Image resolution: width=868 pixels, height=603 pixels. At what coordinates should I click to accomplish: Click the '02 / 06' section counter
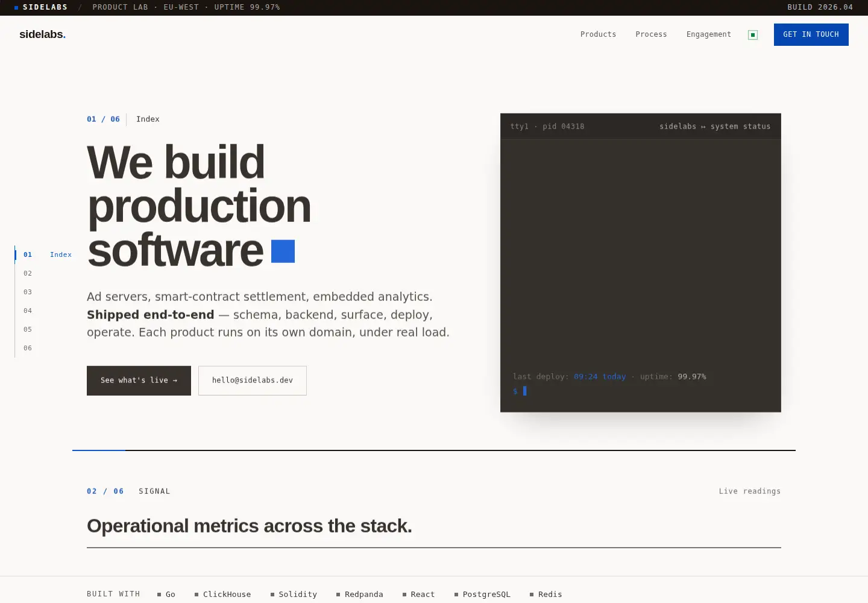point(105,491)
